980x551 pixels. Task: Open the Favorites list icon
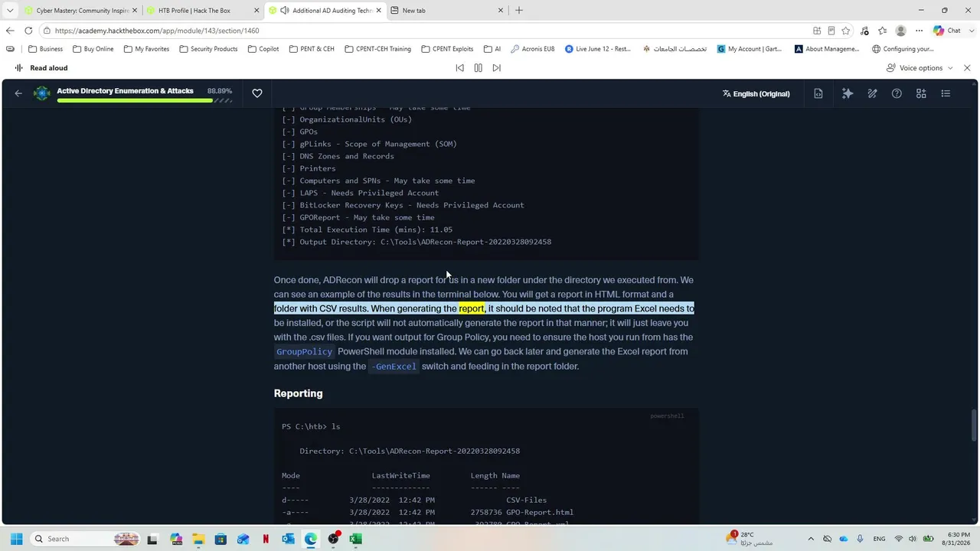(x=883, y=31)
